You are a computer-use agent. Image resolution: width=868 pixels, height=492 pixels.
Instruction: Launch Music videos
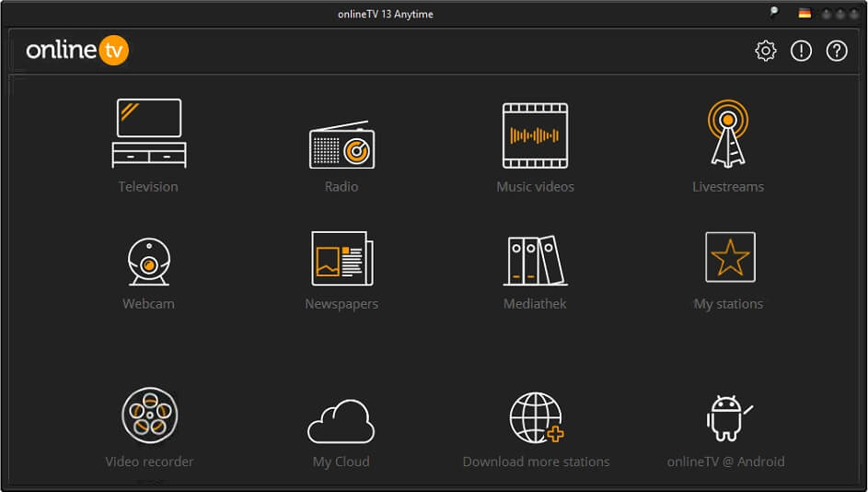click(x=535, y=135)
